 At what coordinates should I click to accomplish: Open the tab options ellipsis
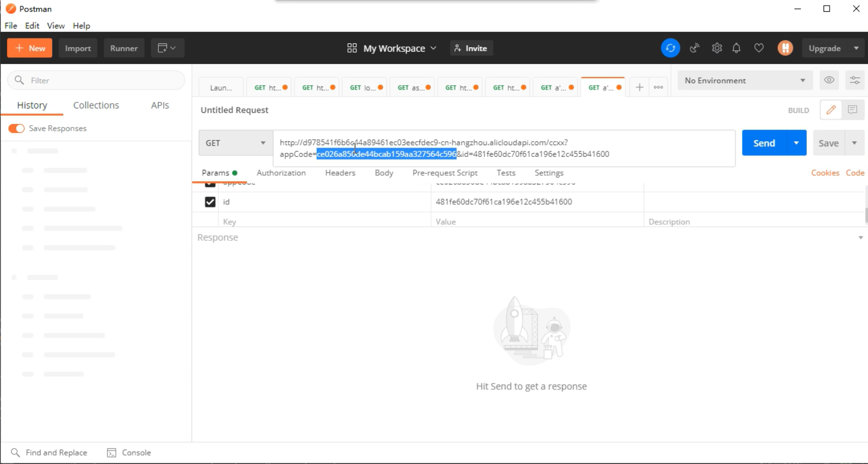[659, 87]
